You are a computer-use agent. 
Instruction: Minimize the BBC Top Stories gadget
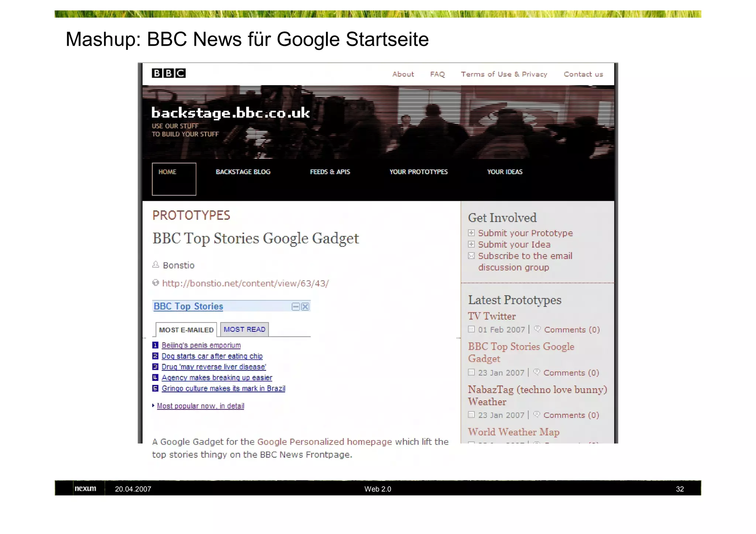tap(295, 307)
